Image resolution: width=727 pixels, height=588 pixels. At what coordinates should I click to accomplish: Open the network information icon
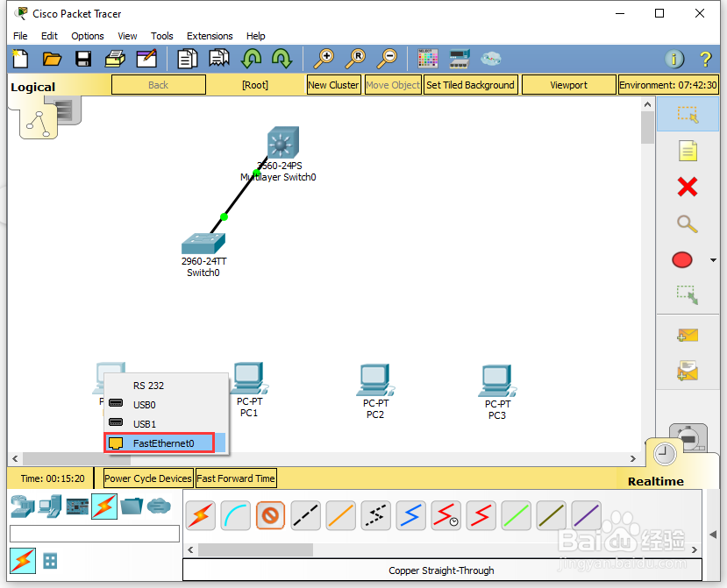coord(674,59)
